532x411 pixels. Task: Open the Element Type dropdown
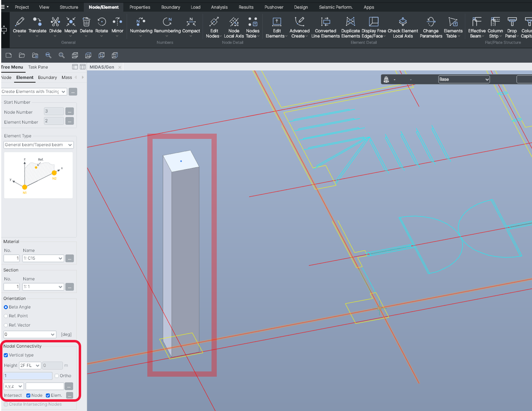(x=38, y=145)
